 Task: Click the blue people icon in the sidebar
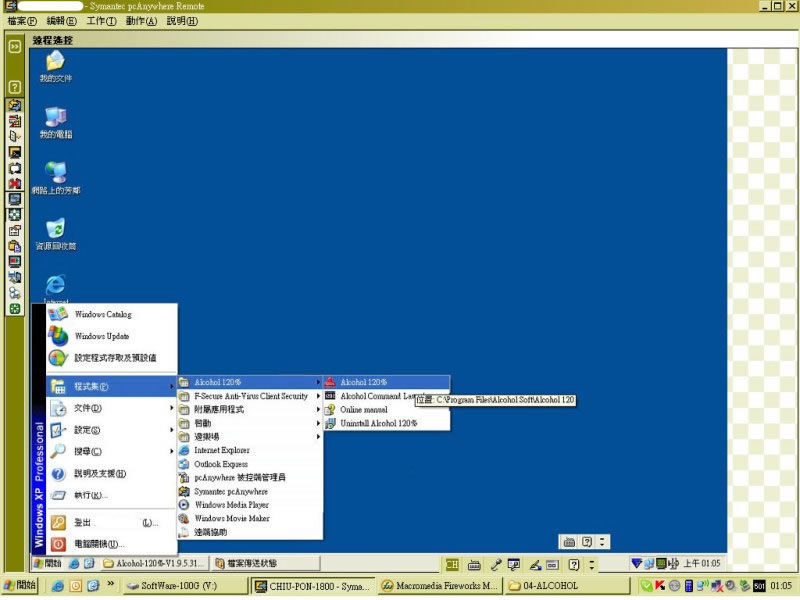[x=15, y=293]
